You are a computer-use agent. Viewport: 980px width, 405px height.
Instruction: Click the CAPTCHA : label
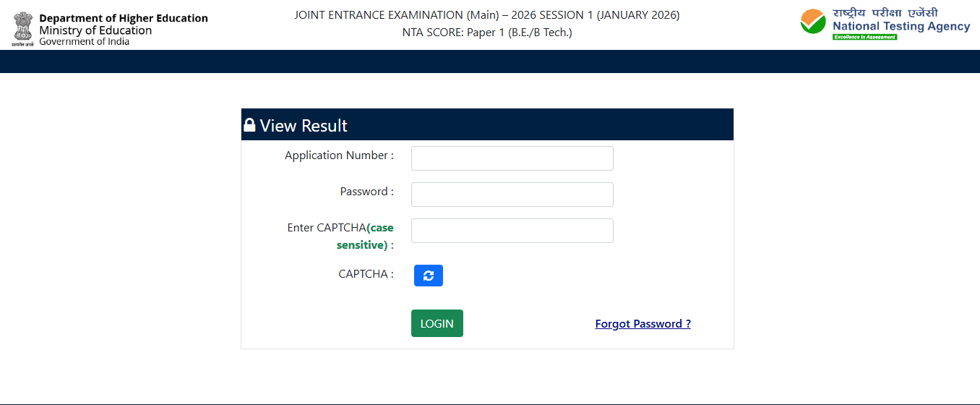tap(366, 274)
